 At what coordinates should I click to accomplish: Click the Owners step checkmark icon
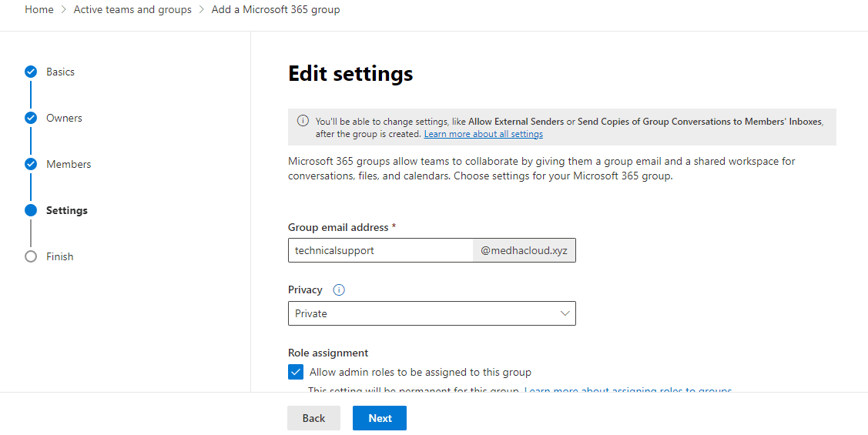click(31, 118)
